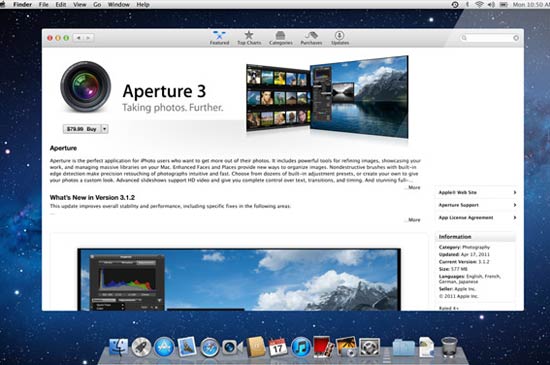Click the Wi-Fi menu bar icon
This screenshot has width=550, height=365.
[x=479, y=5]
